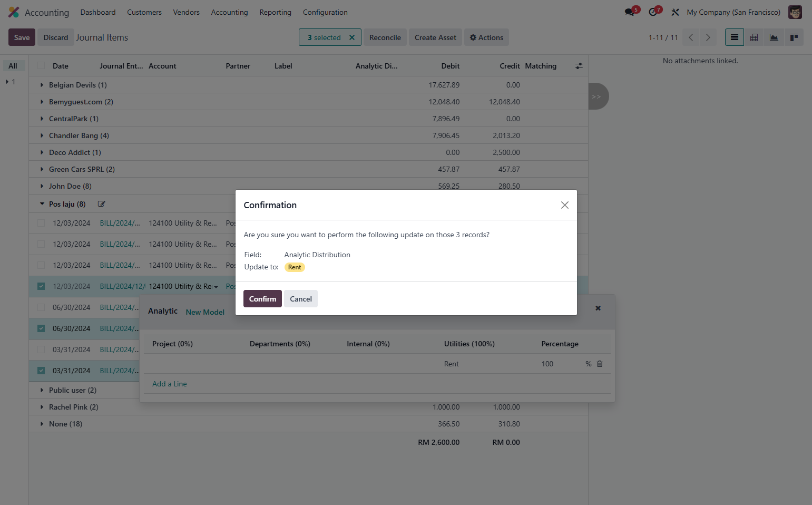Open the Vendors menu
The image size is (812, 505).
click(x=187, y=12)
